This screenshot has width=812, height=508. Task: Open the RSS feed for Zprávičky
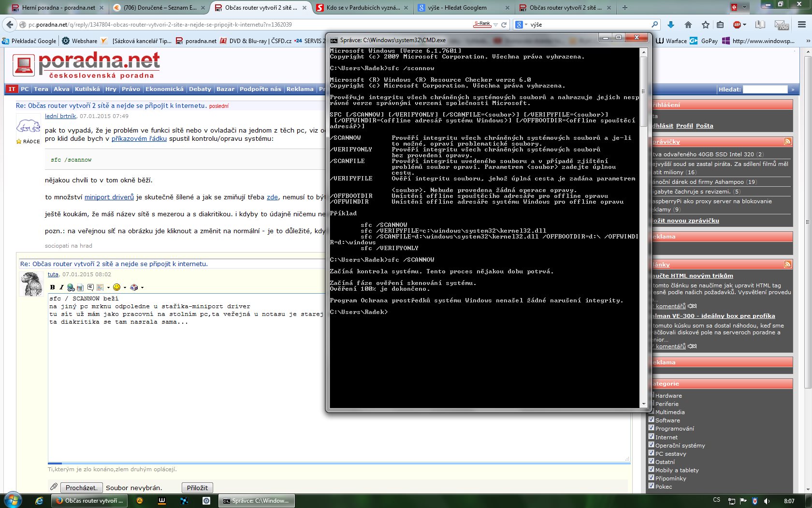788,142
